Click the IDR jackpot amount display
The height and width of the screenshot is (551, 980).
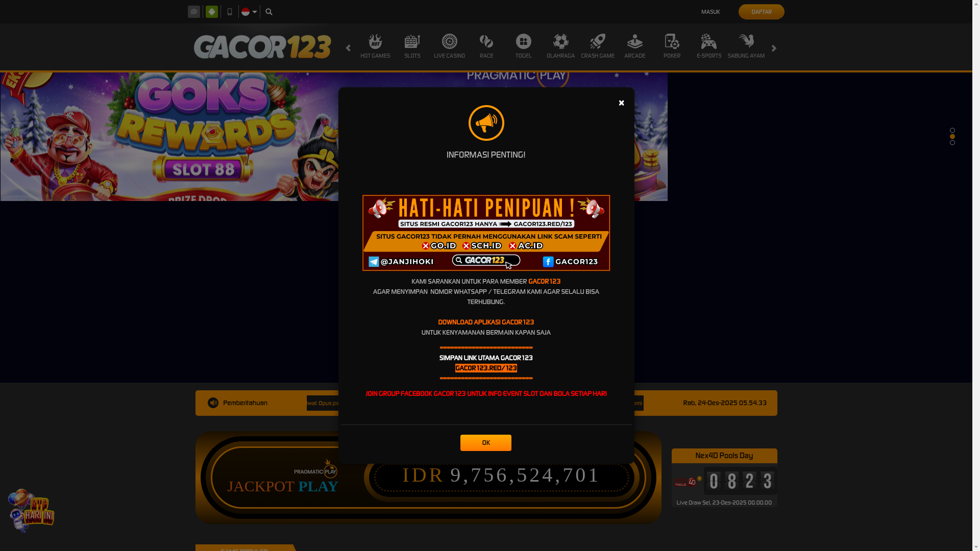coord(501,475)
